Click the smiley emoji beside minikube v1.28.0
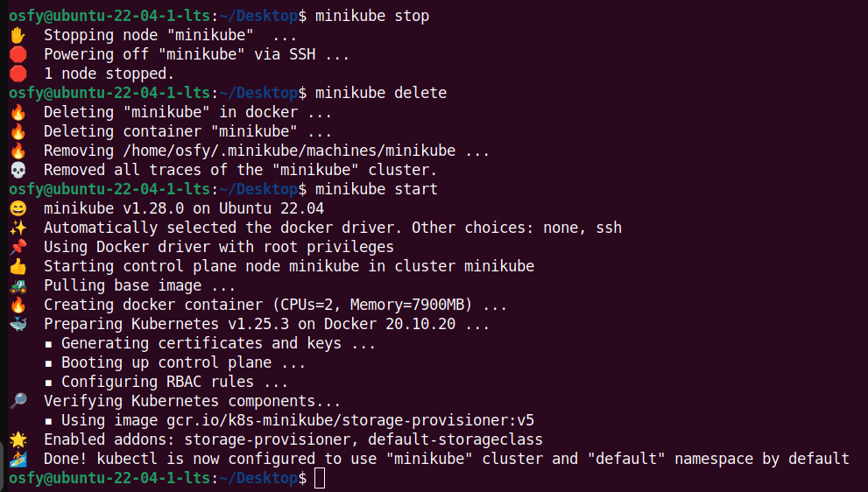 click(x=18, y=208)
